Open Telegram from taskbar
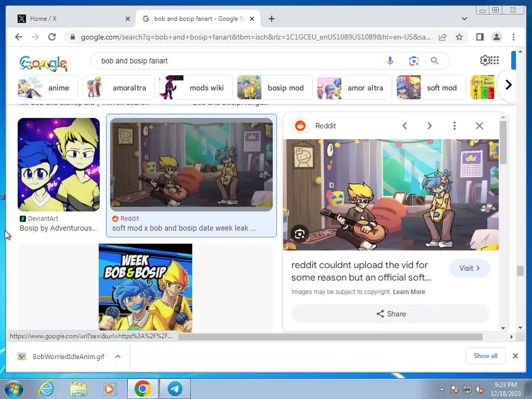Viewport: 532px width, 399px height. coord(175,389)
